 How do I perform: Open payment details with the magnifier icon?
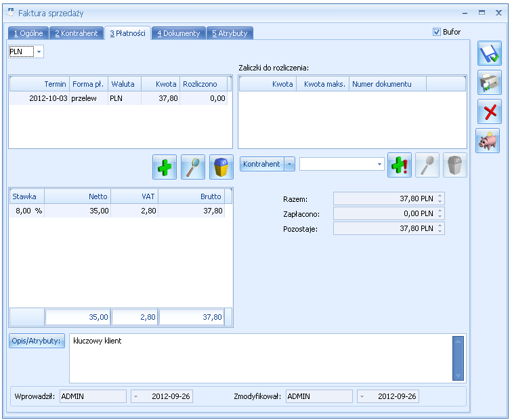193,167
